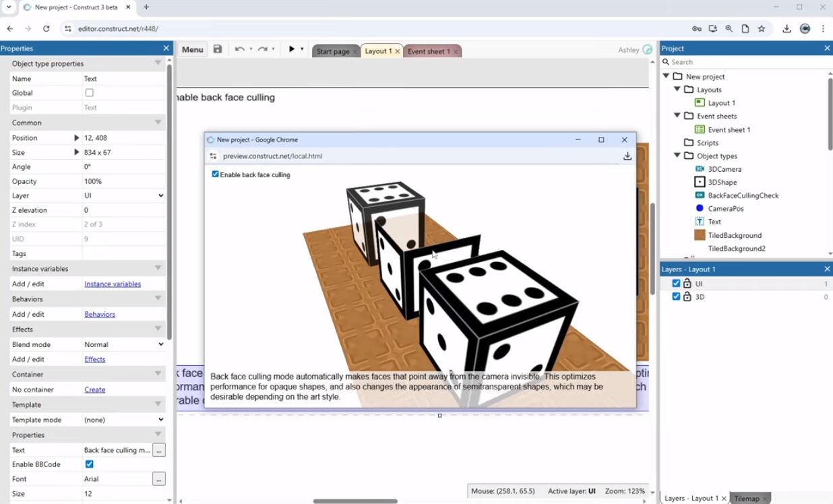833x504 pixels.
Task: Expand the Size property arrow
Action: click(76, 152)
